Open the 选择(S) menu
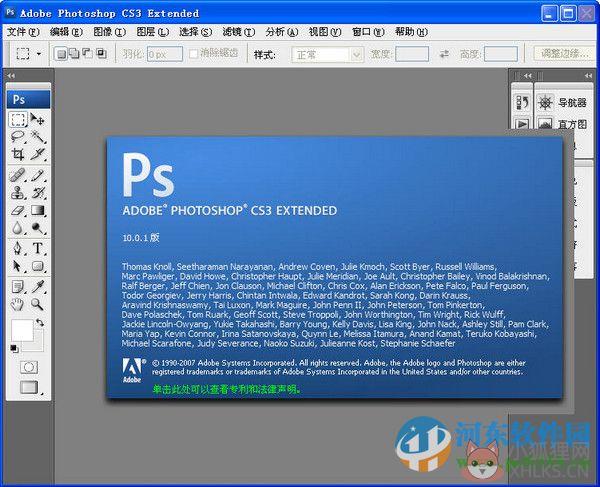600x487 pixels. pyautogui.click(x=196, y=32)
